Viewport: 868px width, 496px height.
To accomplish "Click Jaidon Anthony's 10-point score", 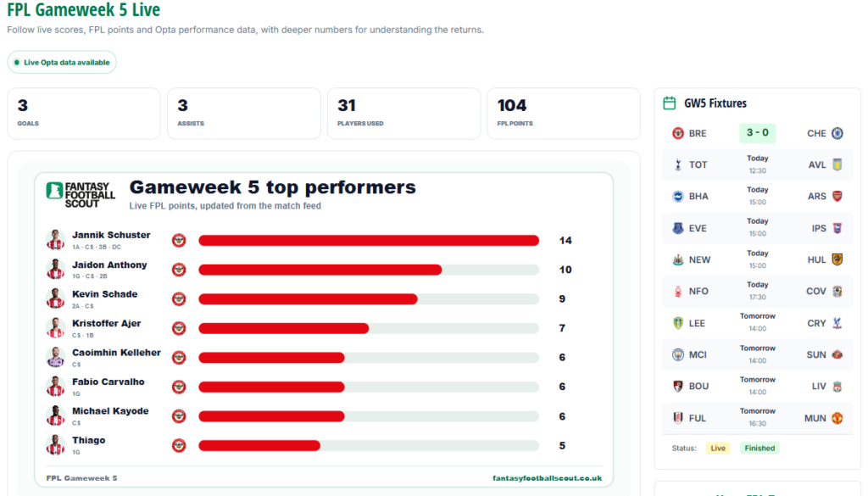I will (x=565, y=270).
